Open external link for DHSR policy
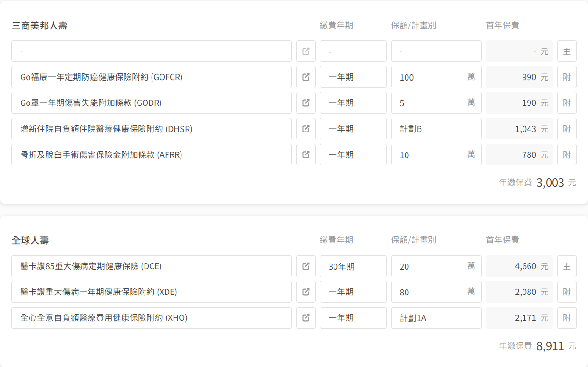 (306, 129)
